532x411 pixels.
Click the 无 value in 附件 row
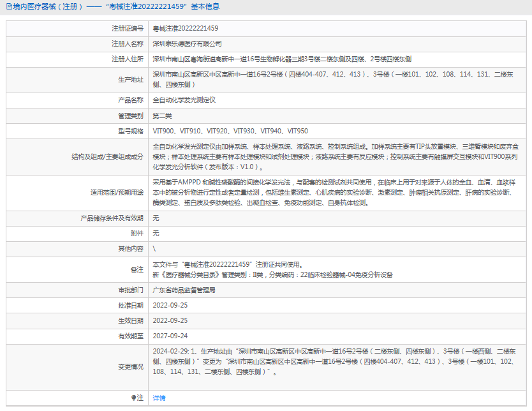tap(156, 233)
